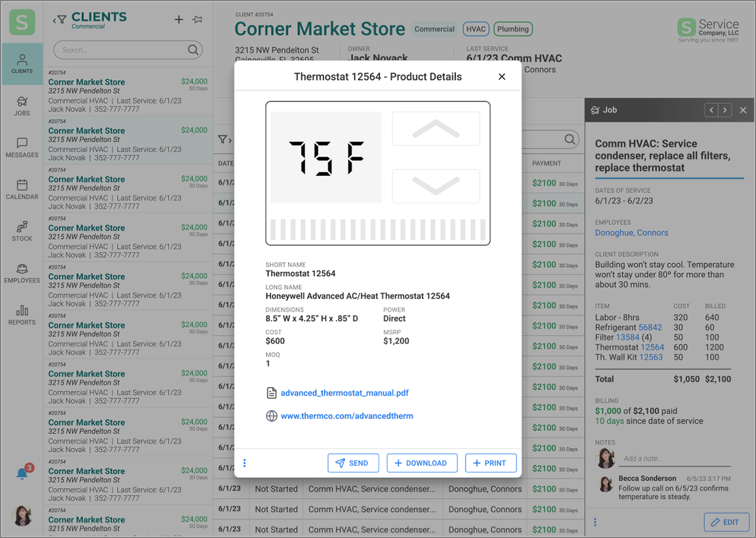Image resolution: width=756 pixels, height=538 pixels.
Task: Click the client title Corner Market Store
Action: click(320, 29)
